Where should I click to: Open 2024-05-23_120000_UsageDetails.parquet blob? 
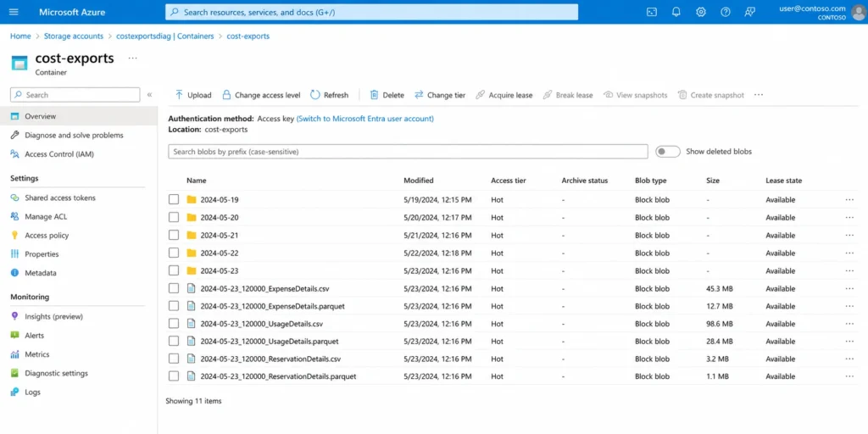270,341
